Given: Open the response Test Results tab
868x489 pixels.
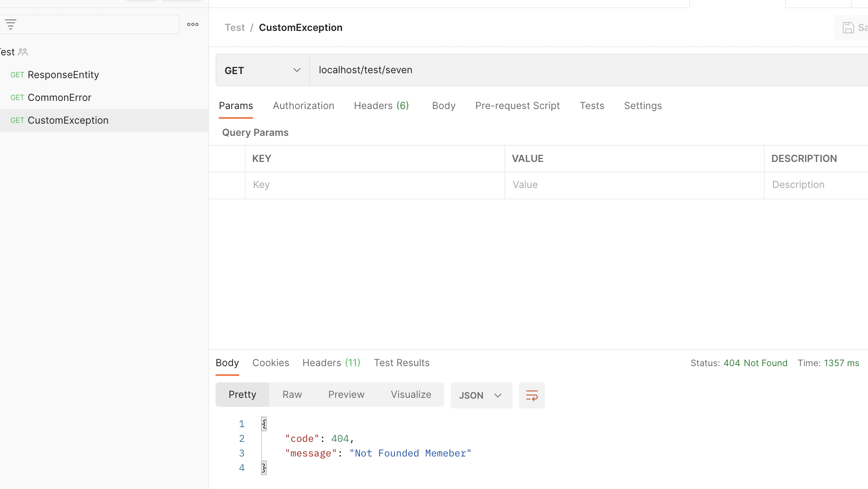Looking at the screenshot, I should click(x=401, y=363).
